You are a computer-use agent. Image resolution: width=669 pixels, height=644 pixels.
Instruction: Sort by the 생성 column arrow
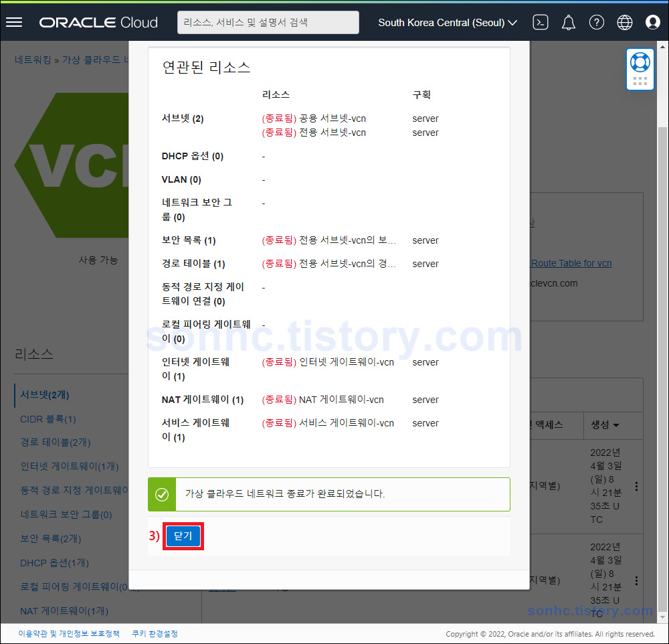615,425
